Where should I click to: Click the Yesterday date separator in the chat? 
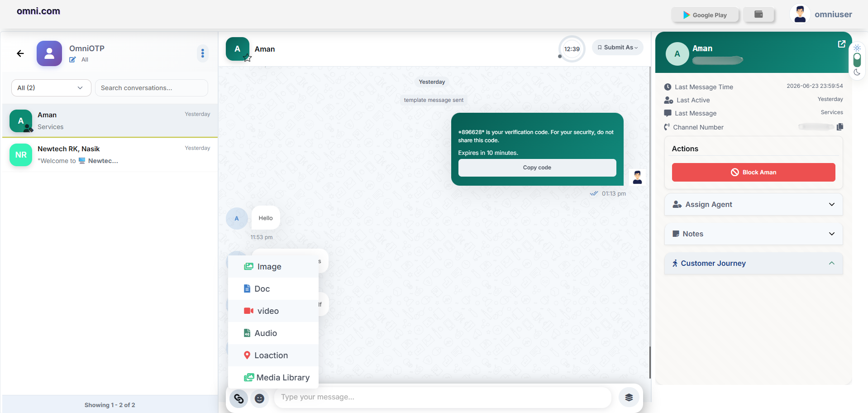tap(432, 82)
